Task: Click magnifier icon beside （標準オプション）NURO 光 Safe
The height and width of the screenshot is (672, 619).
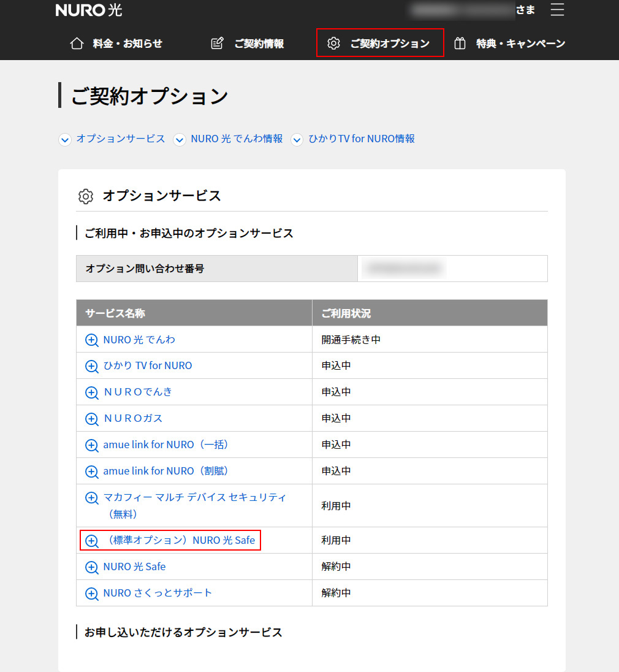Action: tap(92, 540)
